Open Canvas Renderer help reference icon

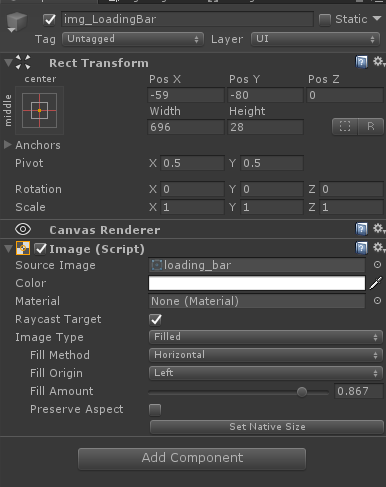361,229
